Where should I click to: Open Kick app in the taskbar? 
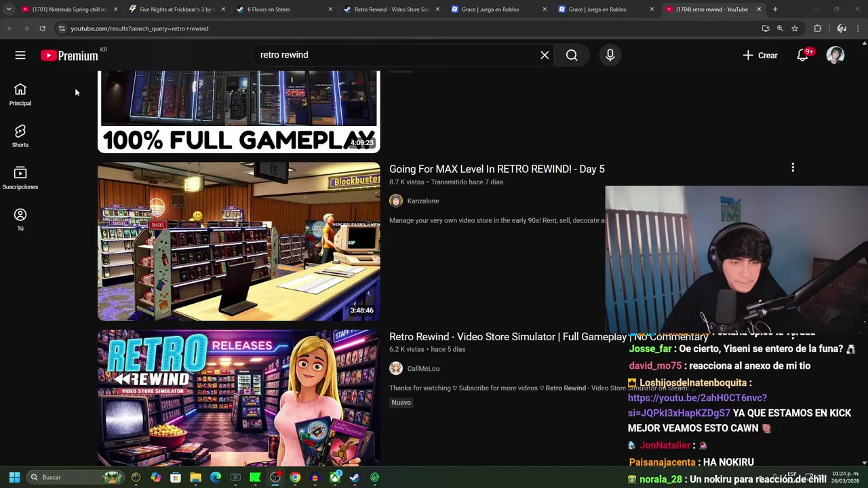pyautogui.click(x=255, y=477)
